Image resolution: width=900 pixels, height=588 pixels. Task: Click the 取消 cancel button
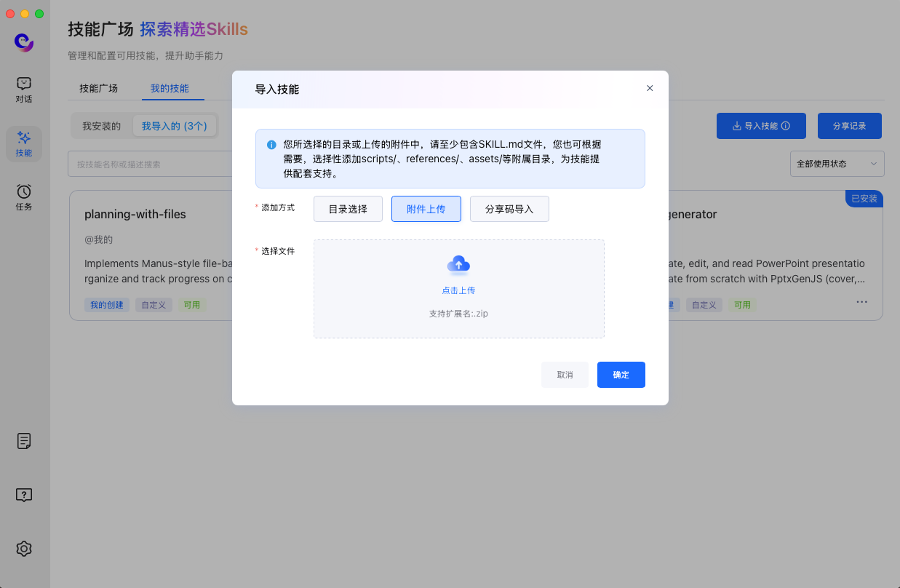[x=565, y=375]
